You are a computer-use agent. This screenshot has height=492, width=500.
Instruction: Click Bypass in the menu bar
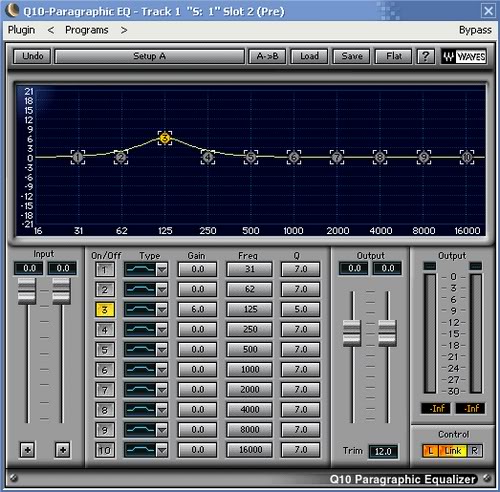(x=475, y=30)
